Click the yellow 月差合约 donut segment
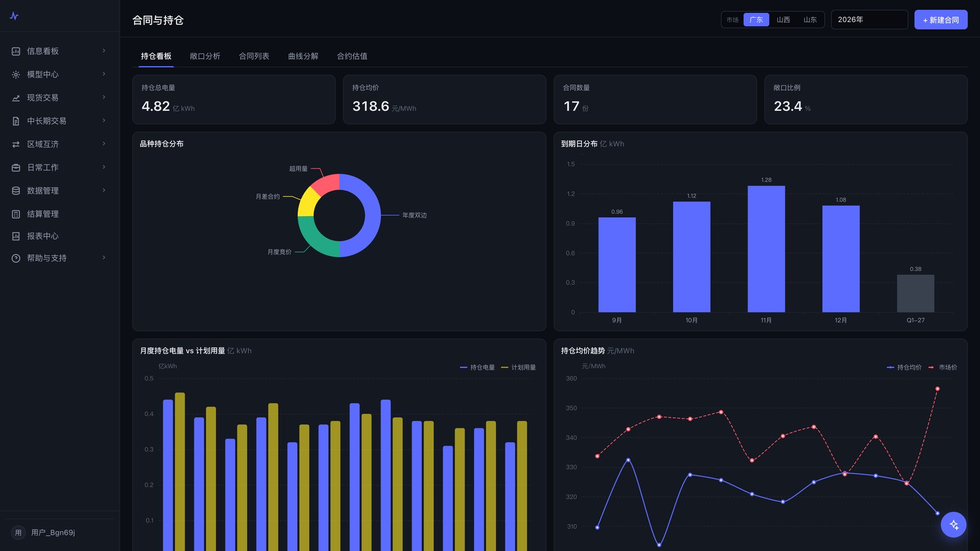 (x=307, y=203)
